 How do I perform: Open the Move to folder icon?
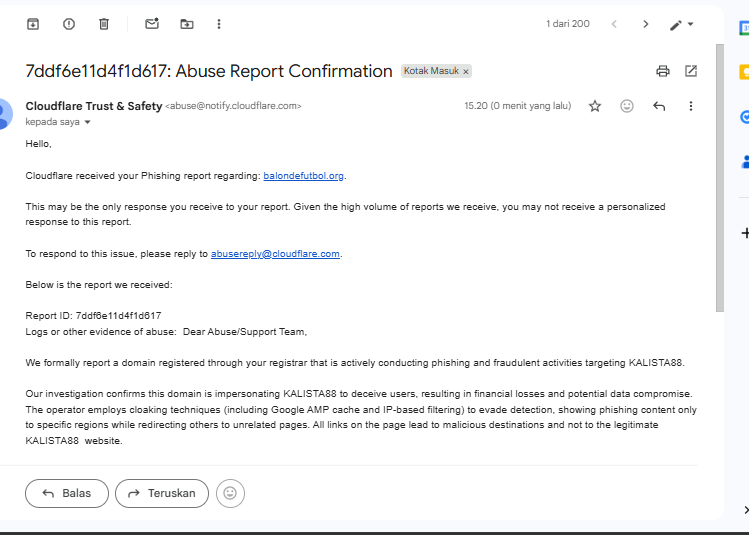tap(187, 24)
